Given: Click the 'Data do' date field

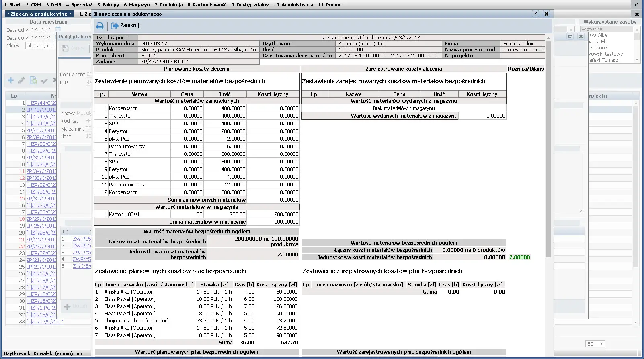Looking at the screenshot, I should pos(39,38).
